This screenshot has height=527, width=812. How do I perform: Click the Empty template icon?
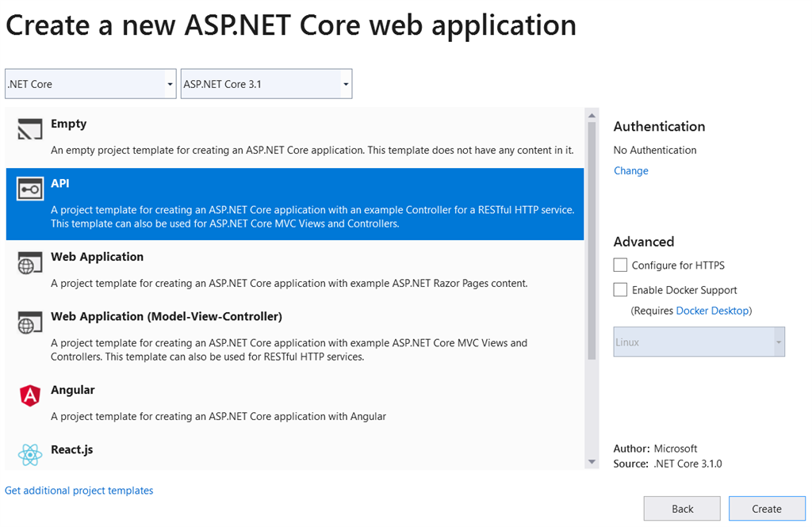(30, 130)
